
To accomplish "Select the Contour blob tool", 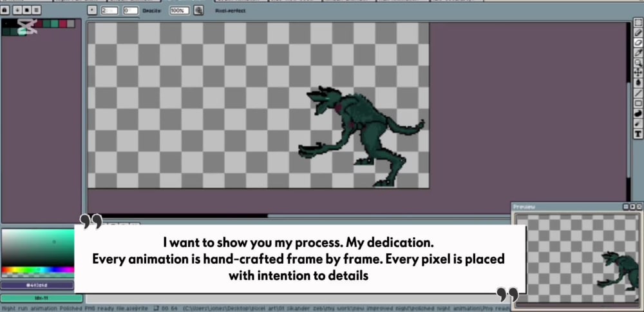I will [638, 113].
